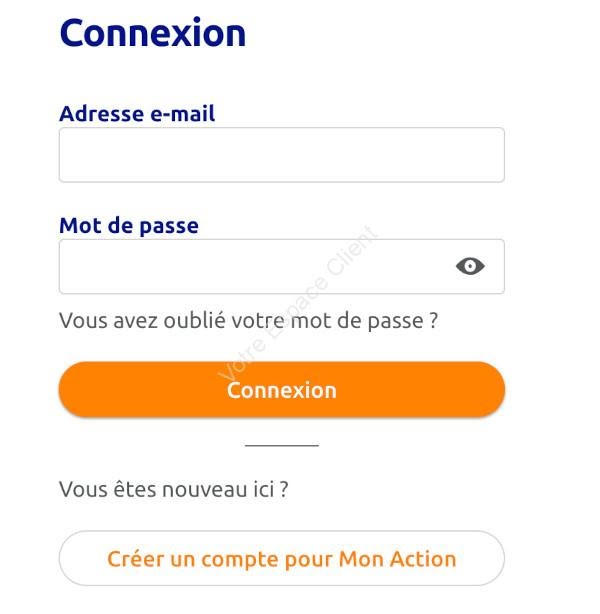Show password with the eye icon
The image size is (600, 614).
tap(470, 266)
